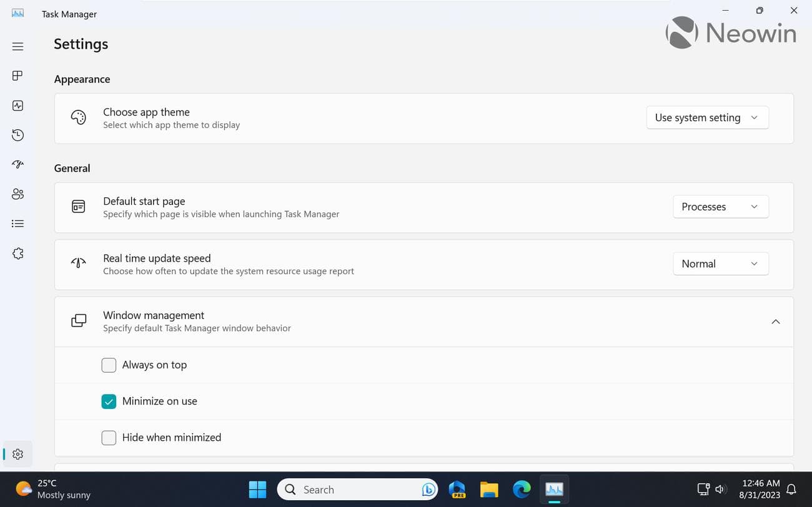Click the weather widget in the taskbar
Viewport: 812px width, 507px height.
(x=50, y=490)
